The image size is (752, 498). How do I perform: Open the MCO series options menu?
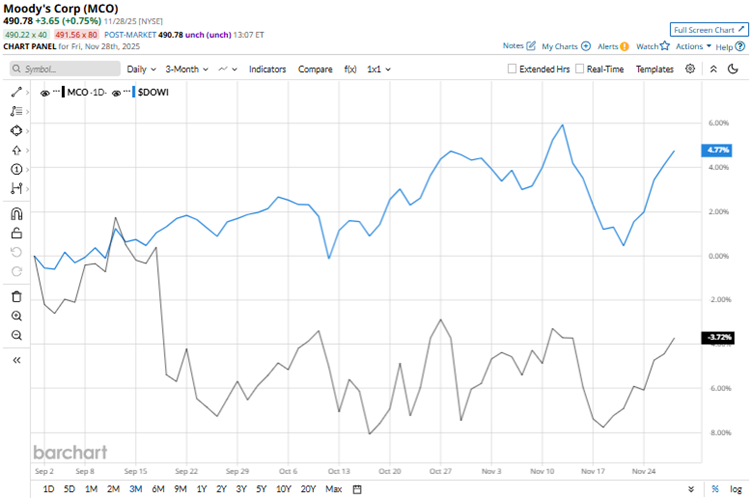[x=57, y=91]
